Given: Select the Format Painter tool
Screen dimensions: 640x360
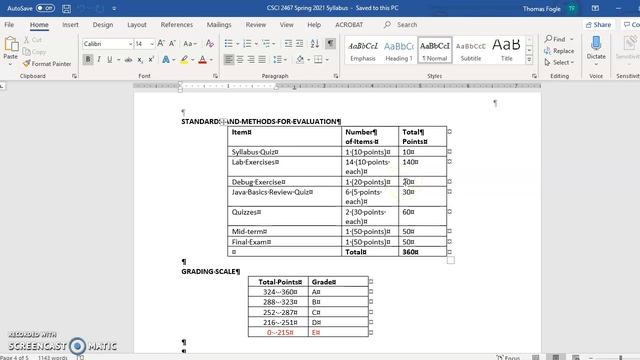Looking at the screenshot, I should (47, 64).
